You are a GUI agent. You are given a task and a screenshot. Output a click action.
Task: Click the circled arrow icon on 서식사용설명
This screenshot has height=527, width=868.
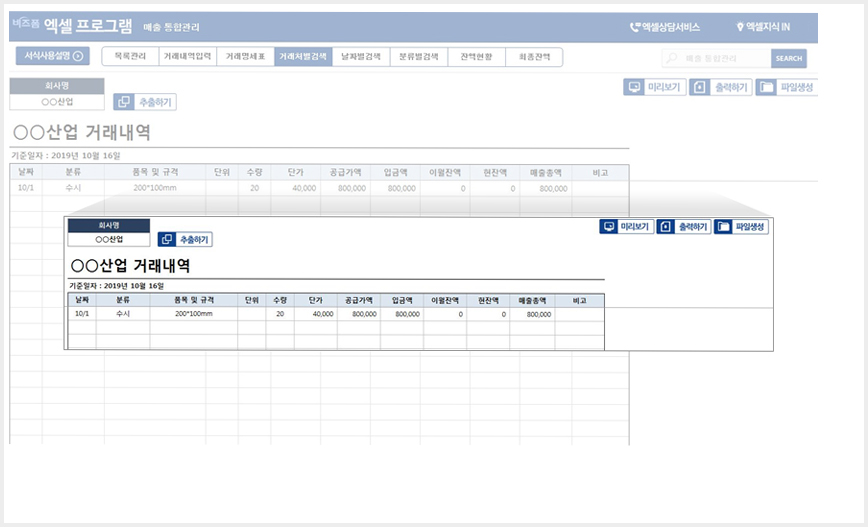tap(78, 56)
